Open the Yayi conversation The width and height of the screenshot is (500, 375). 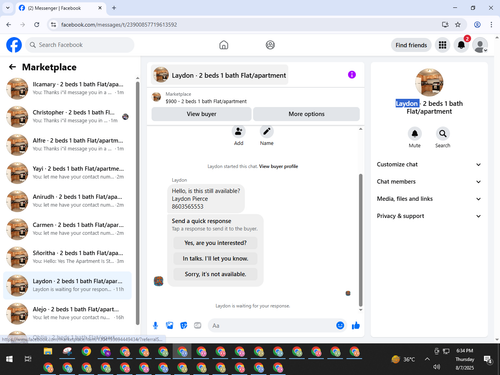point(67,173)
